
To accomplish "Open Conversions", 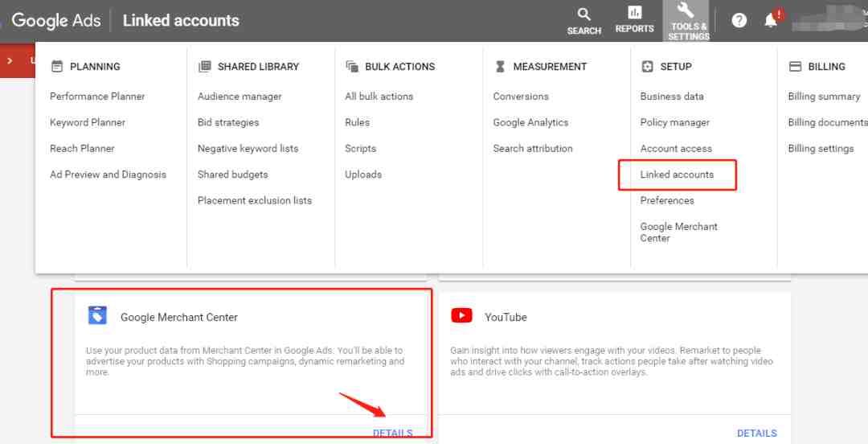I will coord(521,97).
